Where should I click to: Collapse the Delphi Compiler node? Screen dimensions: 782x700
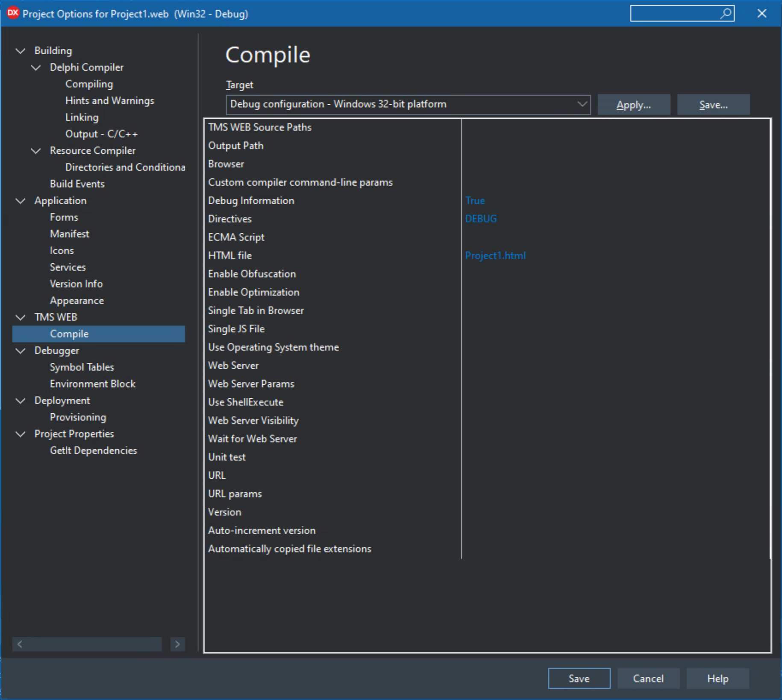[x=36, y=68]
